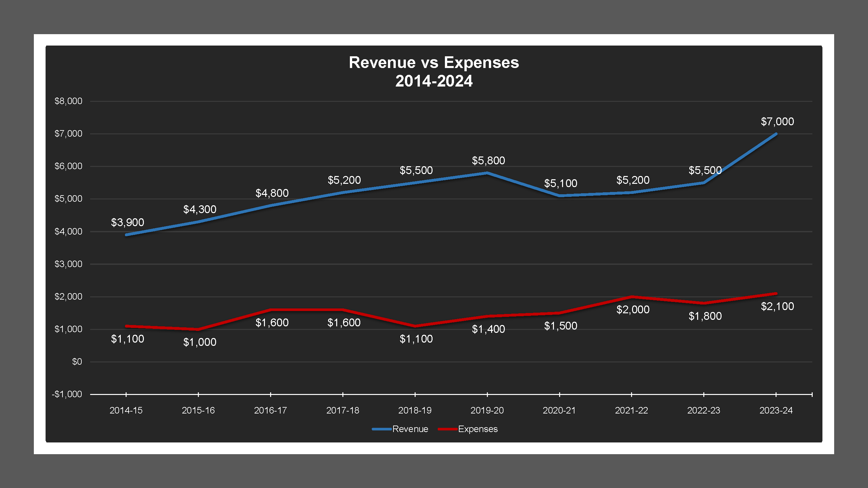Click the $7,000 revenue data label
Screen dimensions: 868x488
pos(777,122)
